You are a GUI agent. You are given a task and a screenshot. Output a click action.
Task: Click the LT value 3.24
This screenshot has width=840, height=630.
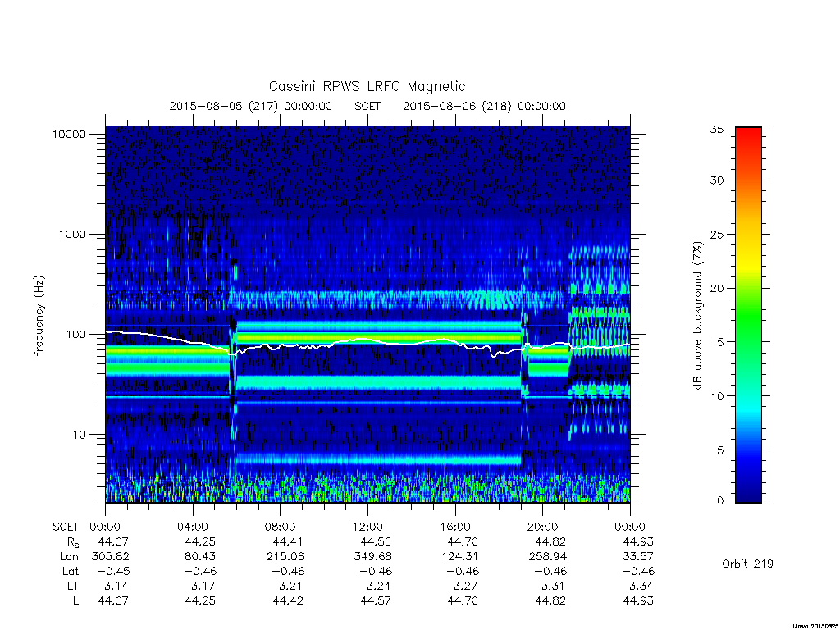[379, 586]
